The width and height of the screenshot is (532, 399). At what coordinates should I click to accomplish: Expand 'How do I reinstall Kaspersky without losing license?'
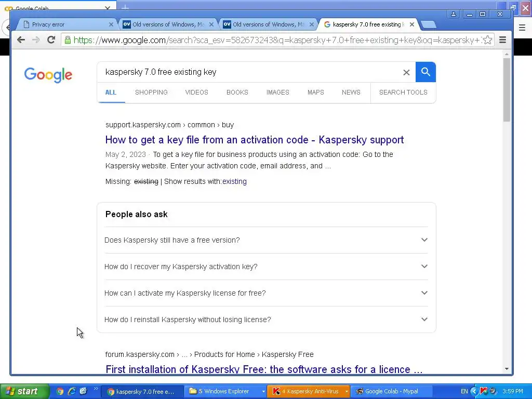[x=266, y=320]
